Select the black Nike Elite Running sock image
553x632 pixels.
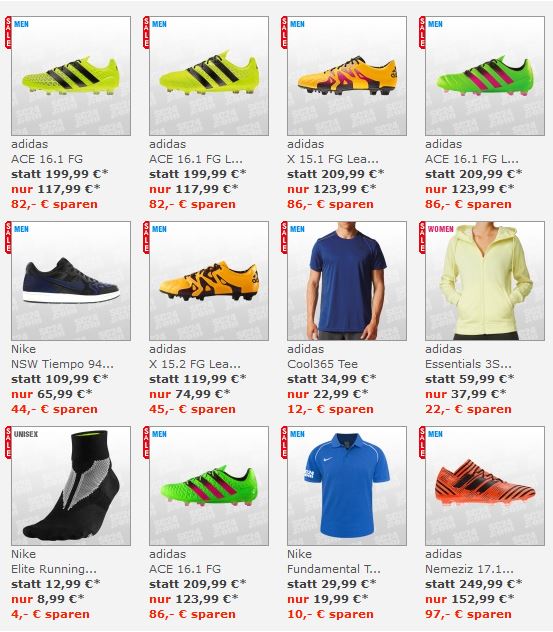tap(71, 486)
